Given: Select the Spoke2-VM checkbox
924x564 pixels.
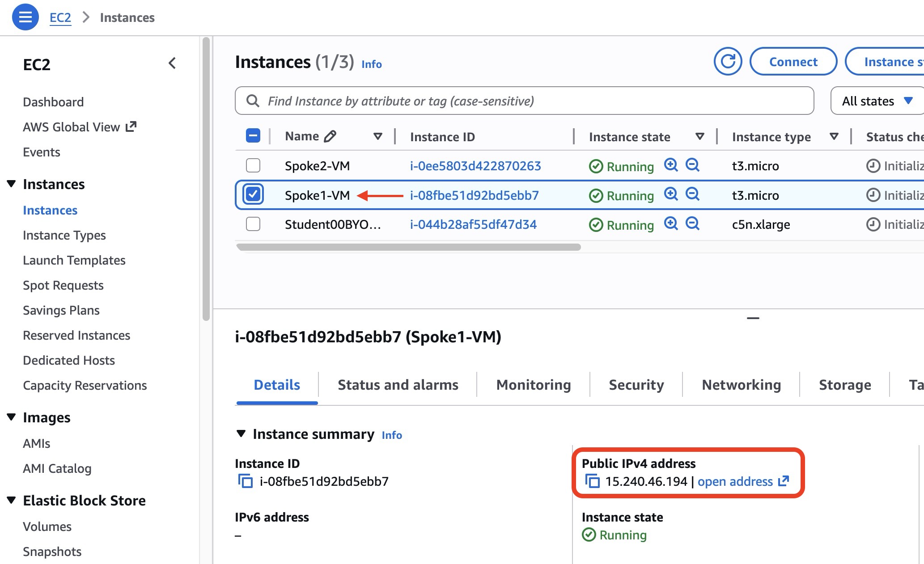Looking at the screenshot, I should tap(253, 165).
